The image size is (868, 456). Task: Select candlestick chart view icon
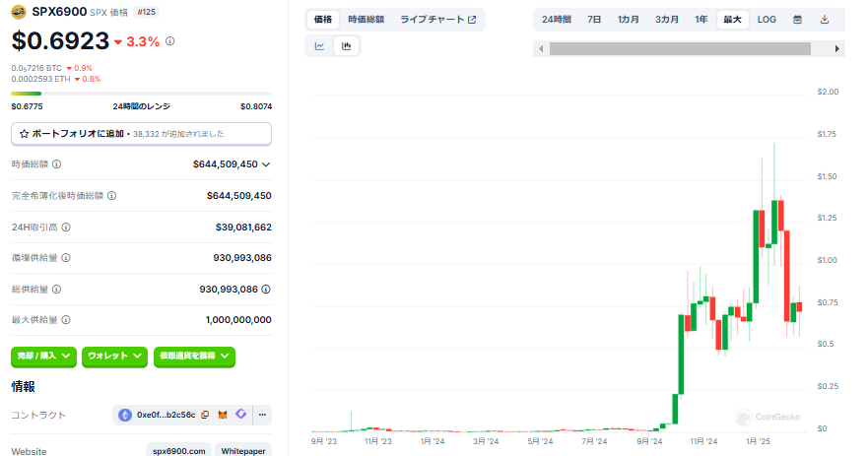tap(347, 45)
